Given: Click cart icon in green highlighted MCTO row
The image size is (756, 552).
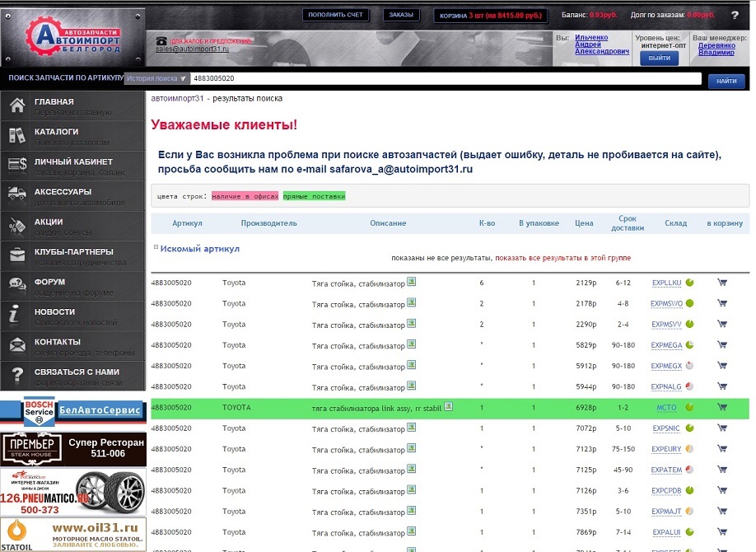Looking at the screenshot, I should [722, 407].
